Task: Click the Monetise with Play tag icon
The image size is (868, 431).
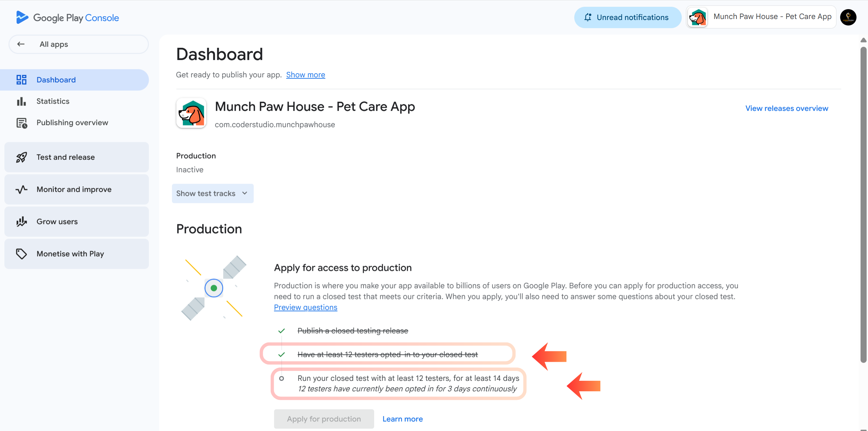Action: [x=21, y=254]
